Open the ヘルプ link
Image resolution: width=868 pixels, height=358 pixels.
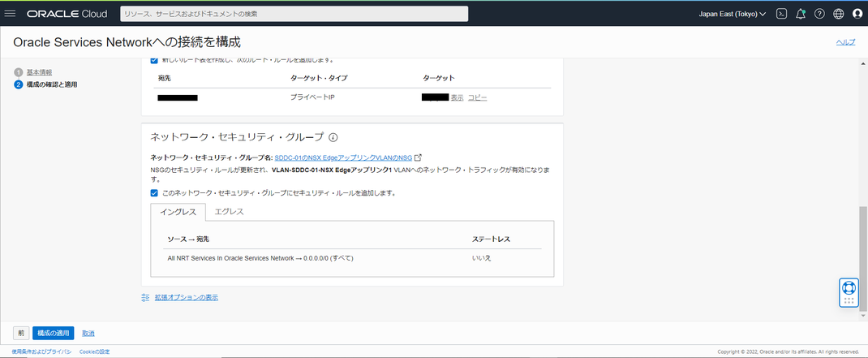[x=845, y=43]
